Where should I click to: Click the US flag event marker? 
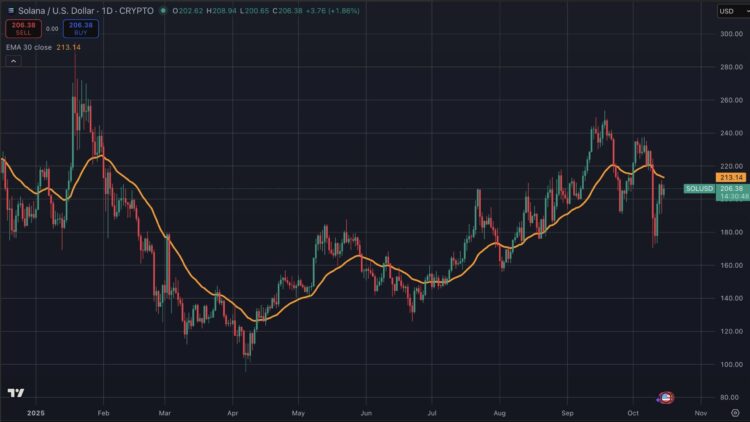tap(667, 397)
